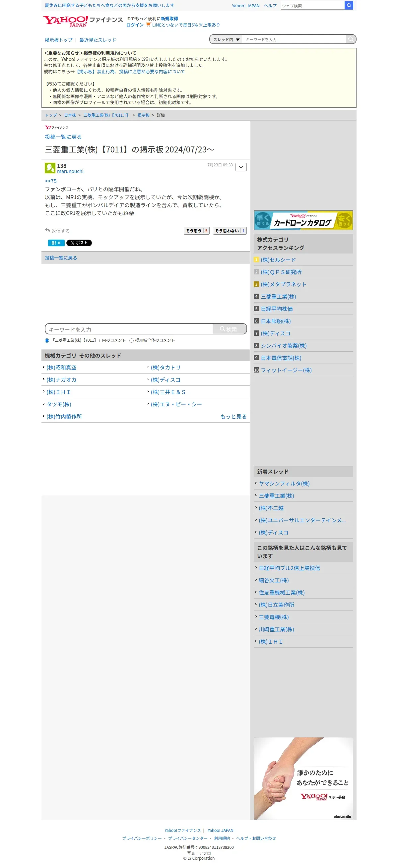The image size is (398, 868).
Task: Select 「三菱重工業(株)【7011】」内のコメント radio button
Action: 47,340
